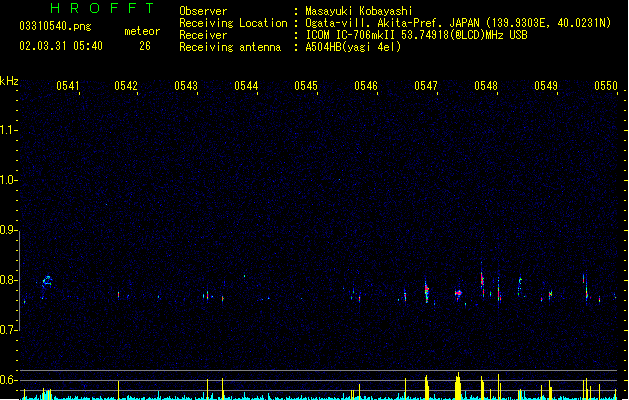Click the Observer label

203,11
